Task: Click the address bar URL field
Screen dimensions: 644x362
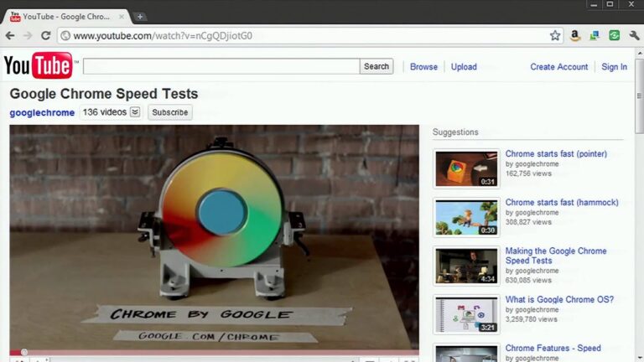Action: [x=310, y=36]
